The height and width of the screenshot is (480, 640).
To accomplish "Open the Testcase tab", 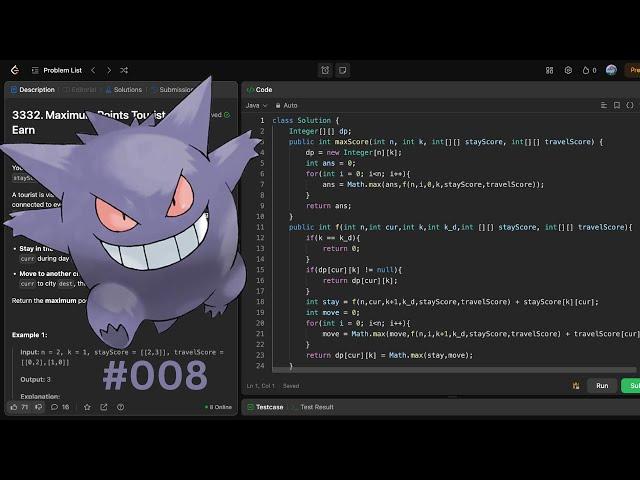I will click(265, 407).
